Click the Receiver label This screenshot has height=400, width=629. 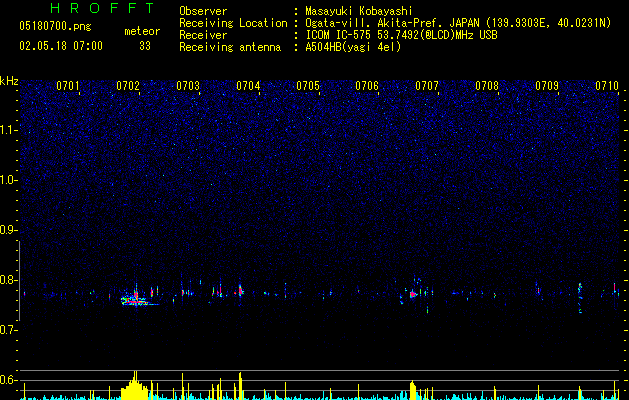[203, 35]
